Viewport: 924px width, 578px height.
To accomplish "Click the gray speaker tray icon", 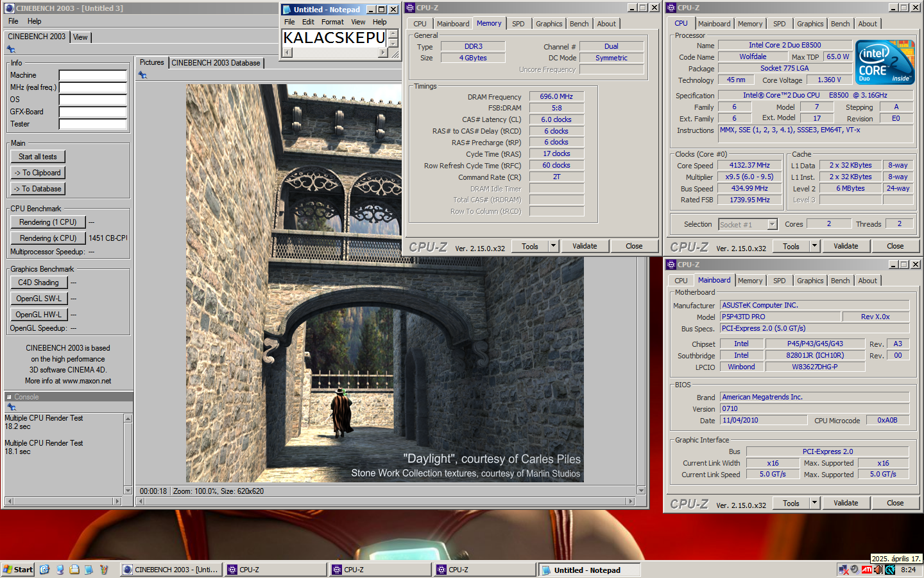I will tap(855, 570).
